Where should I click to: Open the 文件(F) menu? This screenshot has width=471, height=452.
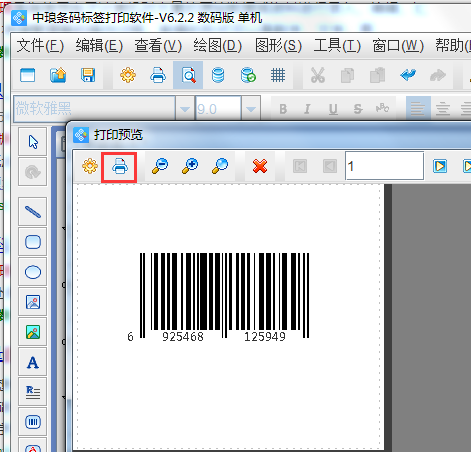(x=40, y=46)
